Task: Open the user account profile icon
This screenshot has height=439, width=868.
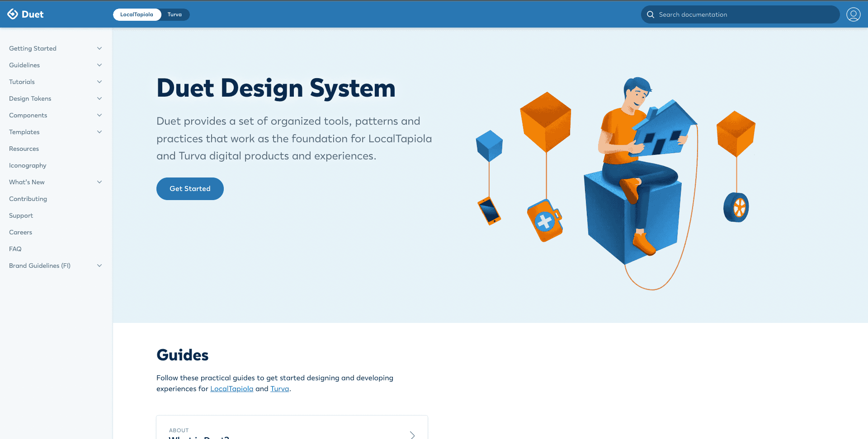Action: coord(853,14)
